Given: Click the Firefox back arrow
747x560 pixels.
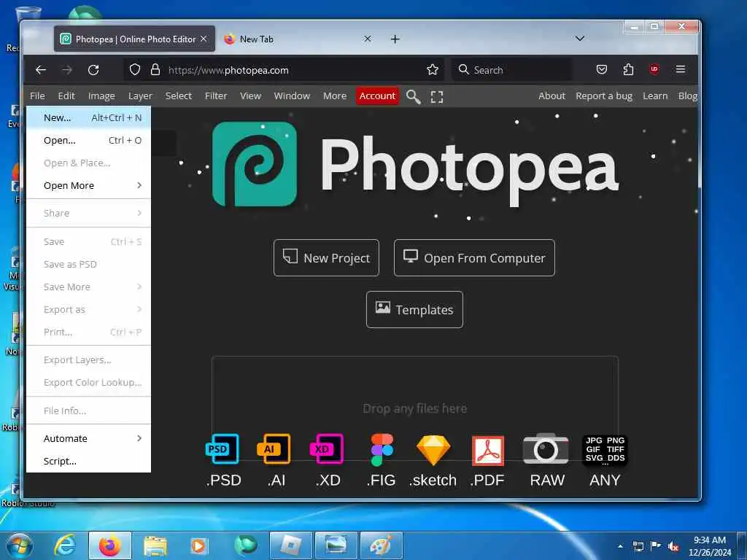Looking at the screenshot, I should pos(41,70).
